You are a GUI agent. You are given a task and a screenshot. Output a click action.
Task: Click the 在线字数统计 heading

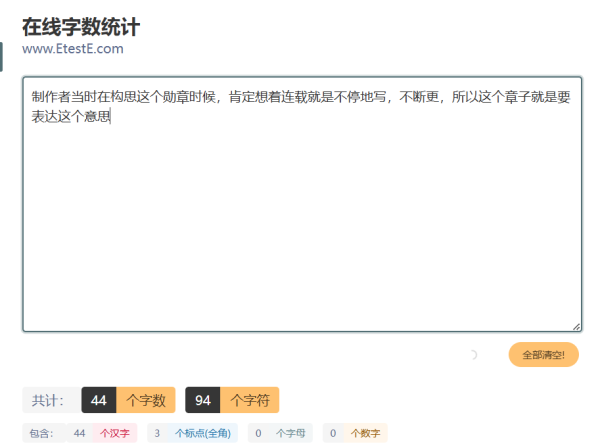coord(81,27)
